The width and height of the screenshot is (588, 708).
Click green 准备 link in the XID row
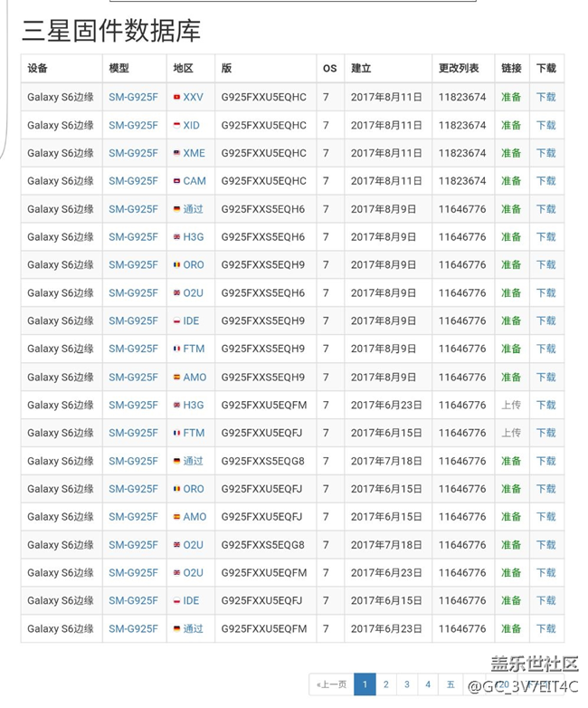coord(511,125)
